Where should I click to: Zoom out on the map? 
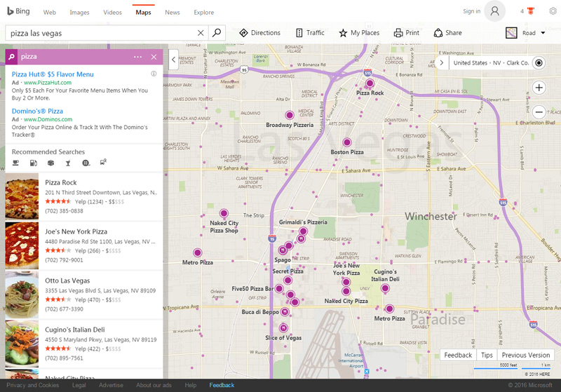[539, 112]
